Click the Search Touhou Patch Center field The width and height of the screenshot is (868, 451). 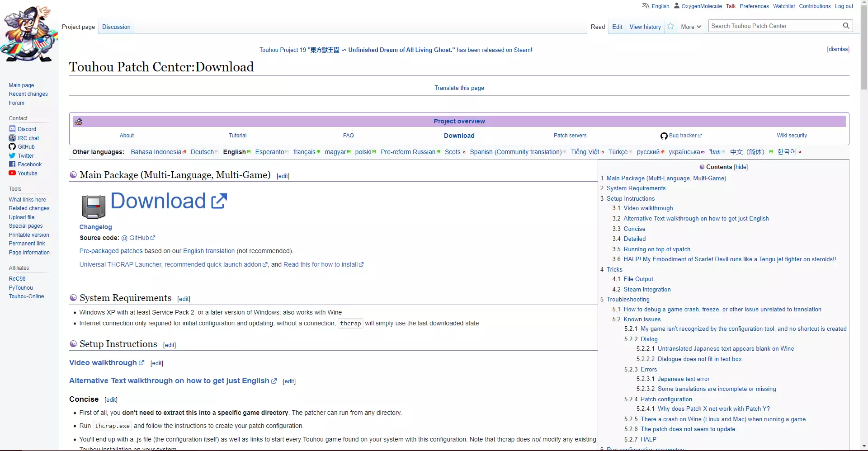click(775, 26)
